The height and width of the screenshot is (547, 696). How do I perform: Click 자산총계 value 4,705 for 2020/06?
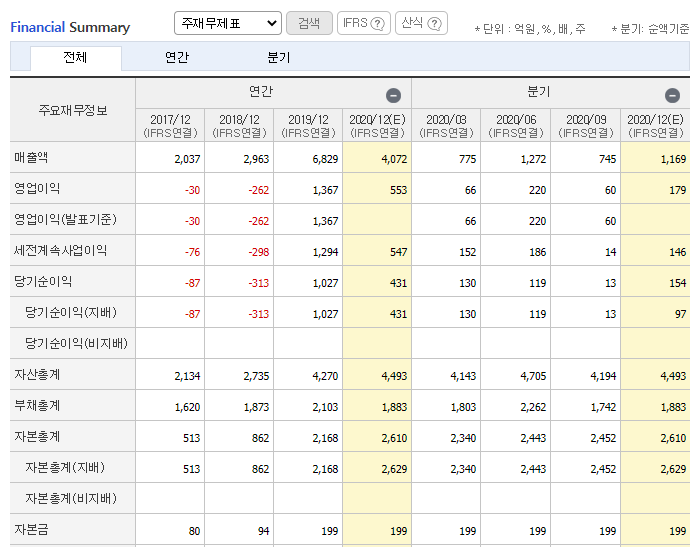coord(534,376)
